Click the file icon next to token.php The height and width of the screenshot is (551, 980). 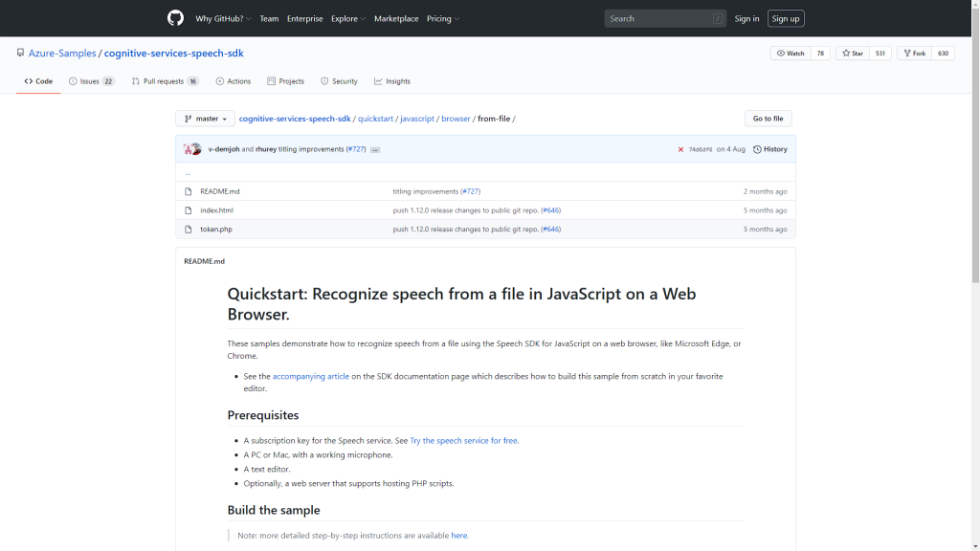189,230
